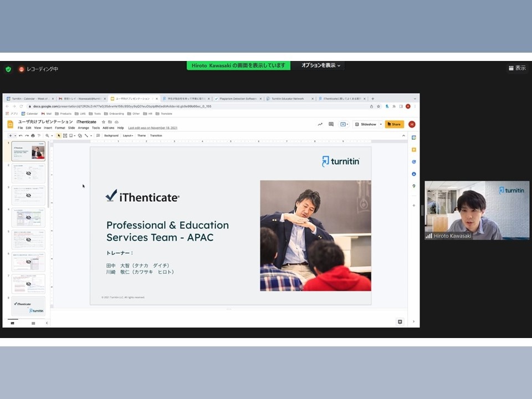Collapse the toolbar menus with the chevron
The height and width of the screenshot is (399, 532).
coord(404,136)
